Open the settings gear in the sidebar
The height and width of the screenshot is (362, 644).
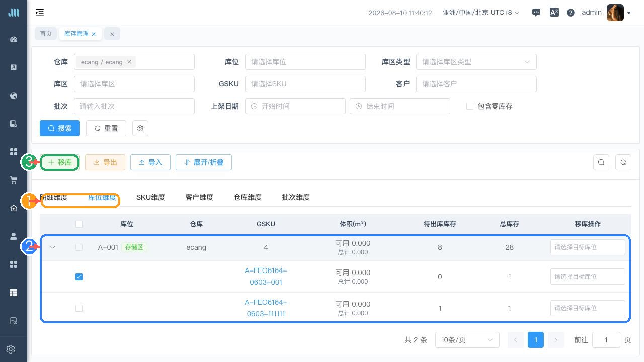point(11,349)
